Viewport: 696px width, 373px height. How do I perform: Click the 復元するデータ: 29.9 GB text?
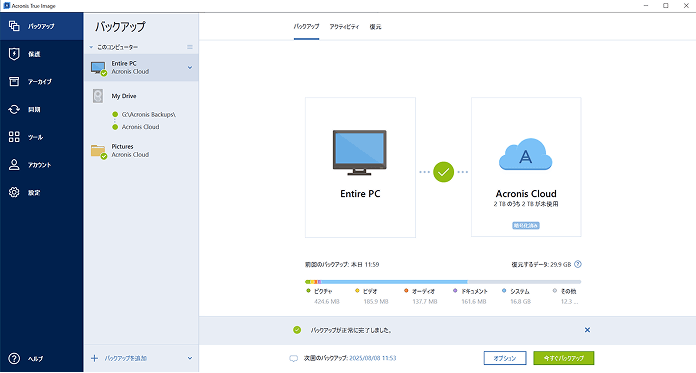pyautogui.click(x=541, y=264)
